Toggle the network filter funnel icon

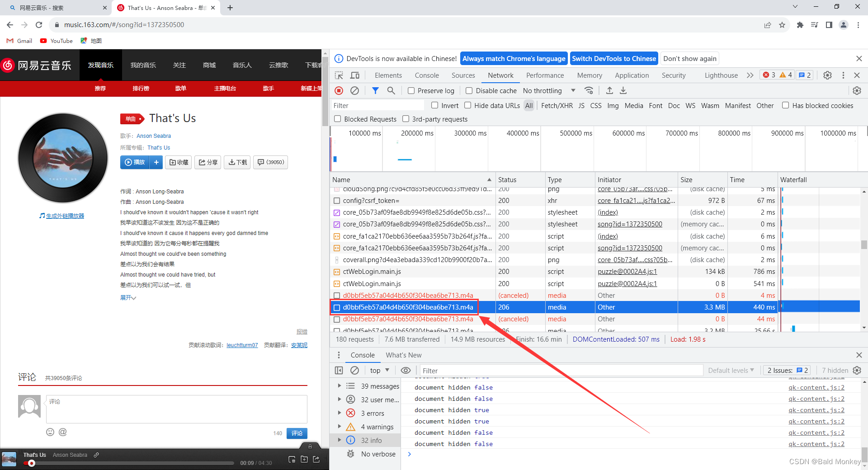tap(375, 91)
